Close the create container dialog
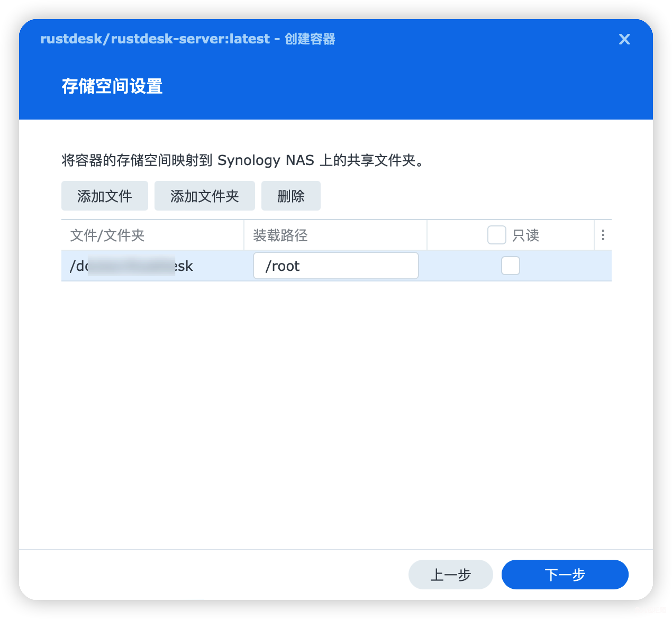The image size is (672, 619). click(624, 39)
